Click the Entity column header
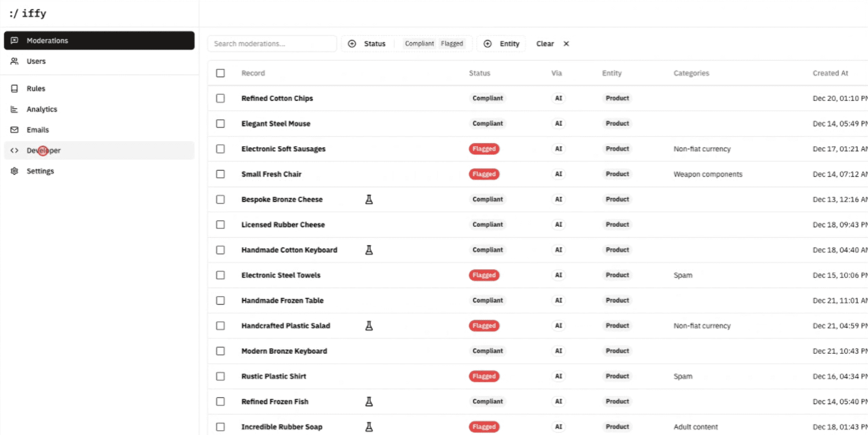The image size is (868, 435). (612, 73)
